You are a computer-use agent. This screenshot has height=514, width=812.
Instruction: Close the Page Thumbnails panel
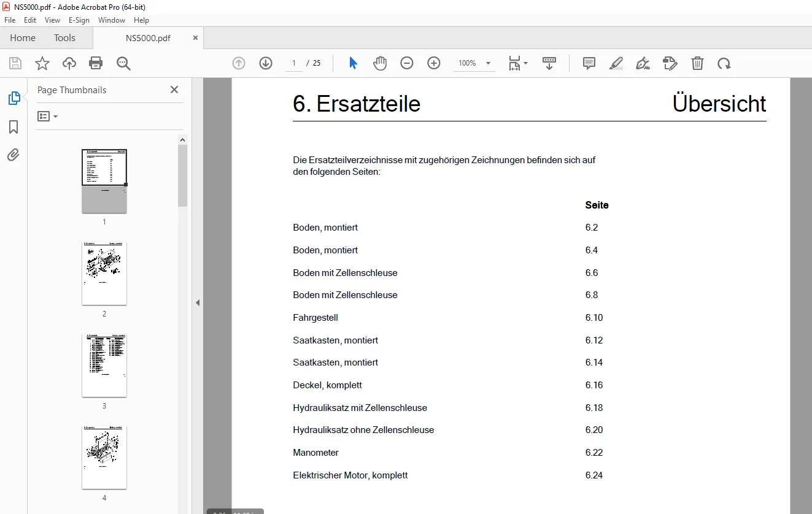[x=174, y=90]
